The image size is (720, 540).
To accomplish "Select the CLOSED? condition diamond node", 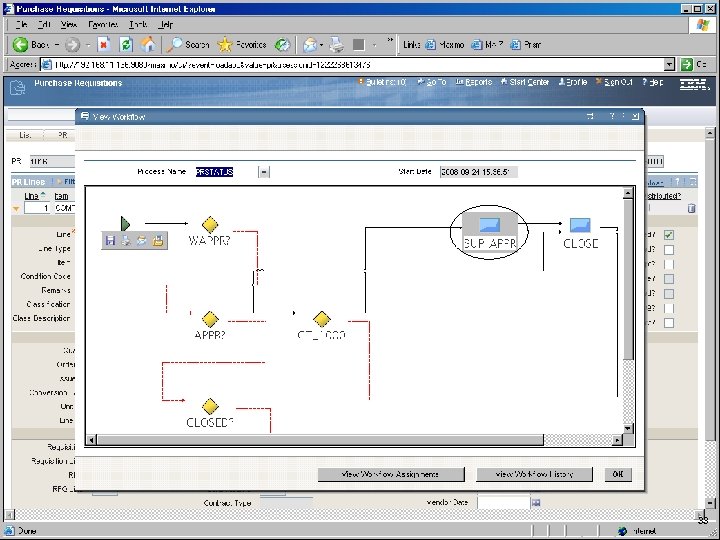I will coord(210,406).
